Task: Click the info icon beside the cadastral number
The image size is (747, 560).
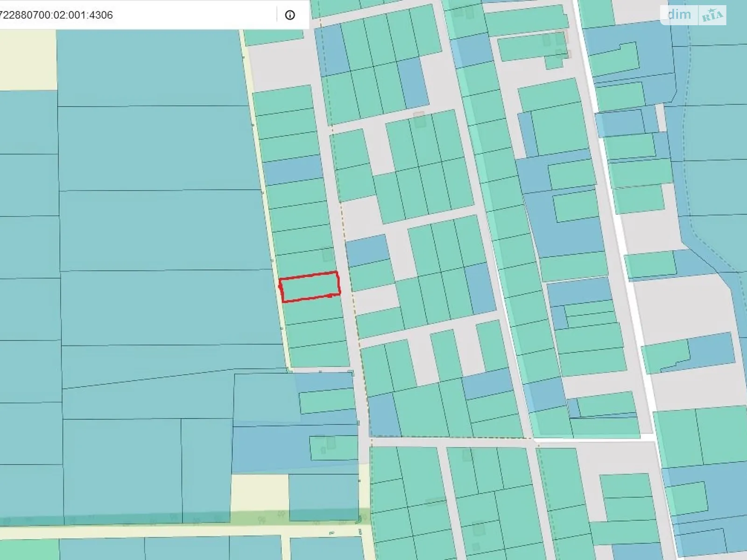Action: click(x=290, y=15)
